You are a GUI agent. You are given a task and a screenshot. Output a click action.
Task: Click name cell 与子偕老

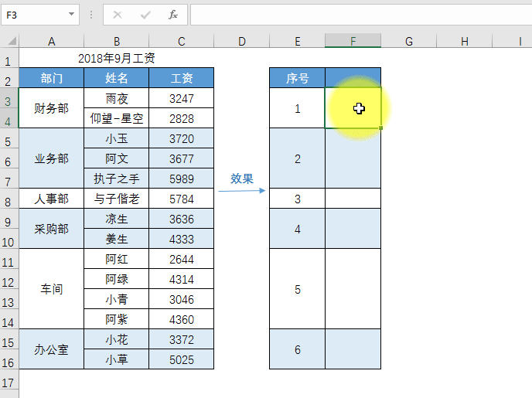pos(116,199)
